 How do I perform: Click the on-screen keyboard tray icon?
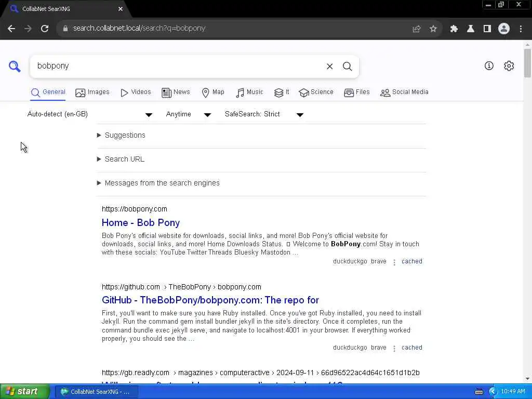coord(479,392)
